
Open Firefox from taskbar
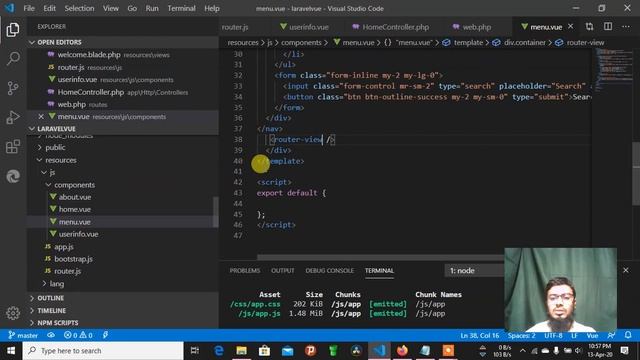point(402,351)
